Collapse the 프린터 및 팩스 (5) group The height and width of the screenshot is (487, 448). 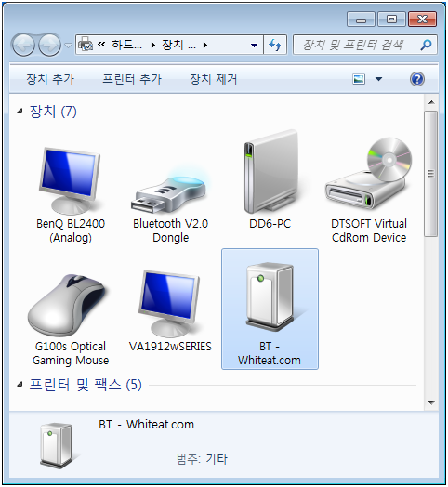(x=20, y=385)
